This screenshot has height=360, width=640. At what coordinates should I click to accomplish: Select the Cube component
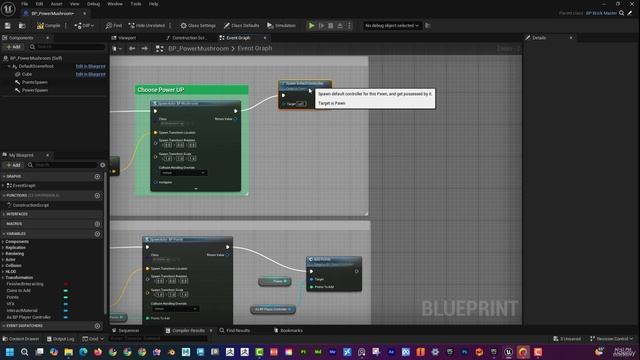(x=27, y=74)
